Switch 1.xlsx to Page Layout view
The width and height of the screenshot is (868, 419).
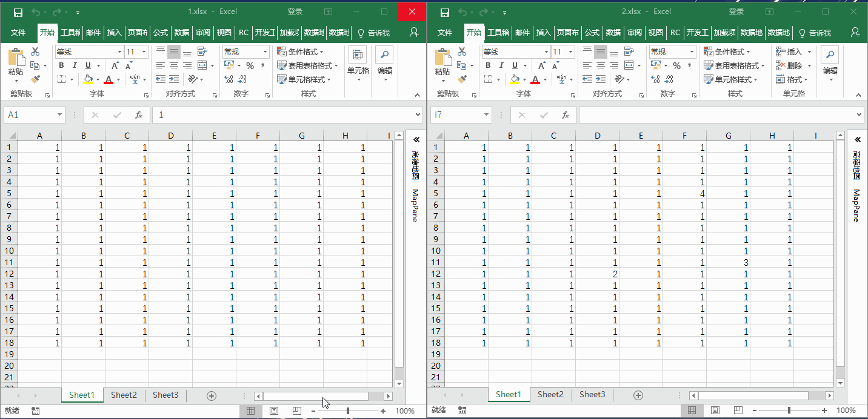click(273, 411)
